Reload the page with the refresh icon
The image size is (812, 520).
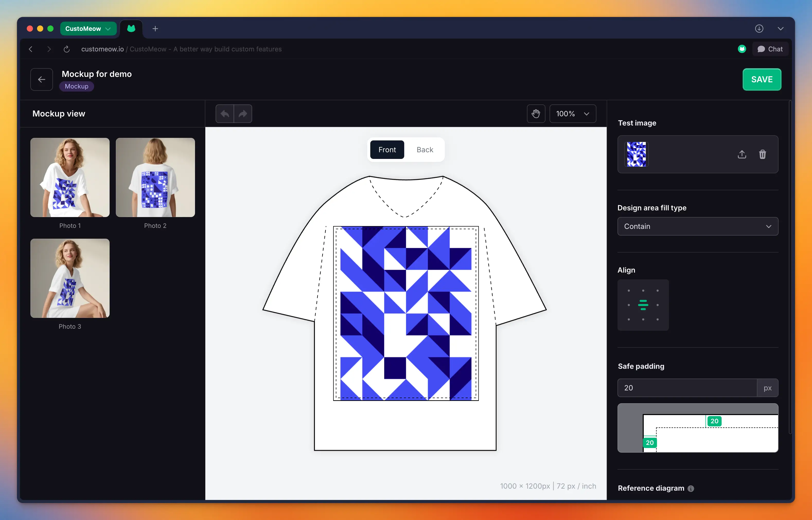pyautogui.click(x=67, y=49)
